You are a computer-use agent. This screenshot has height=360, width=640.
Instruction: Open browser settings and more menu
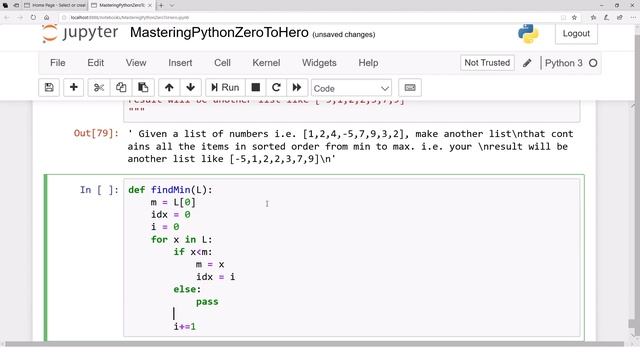tap(633, 18)
